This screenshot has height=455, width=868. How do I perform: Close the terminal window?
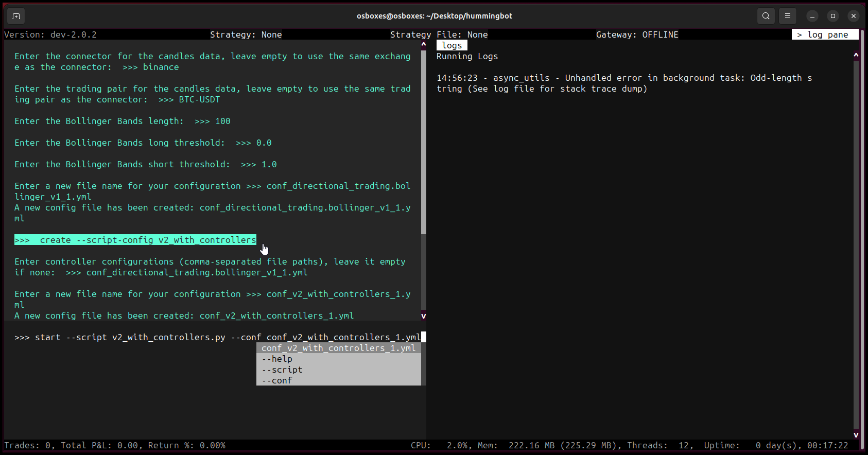coord(854,16)
